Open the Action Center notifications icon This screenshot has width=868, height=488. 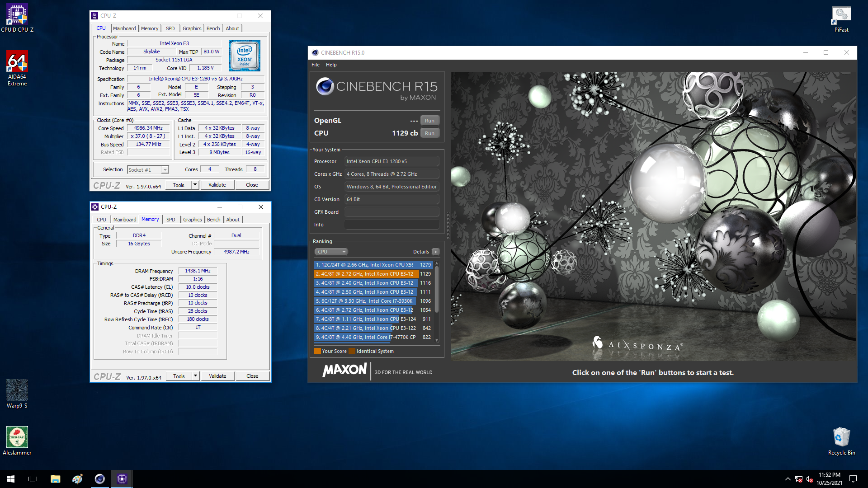(853, 479)
